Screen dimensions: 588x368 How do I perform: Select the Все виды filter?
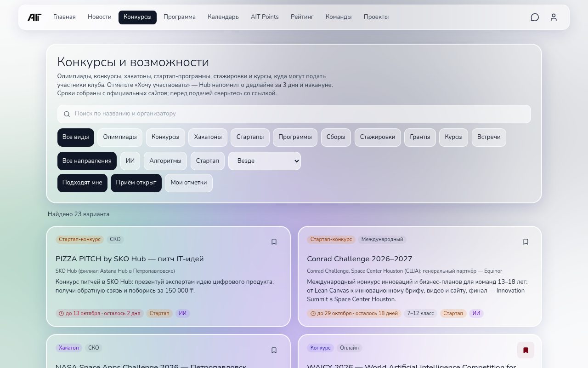pyautogui.click(x=76, y=138)
